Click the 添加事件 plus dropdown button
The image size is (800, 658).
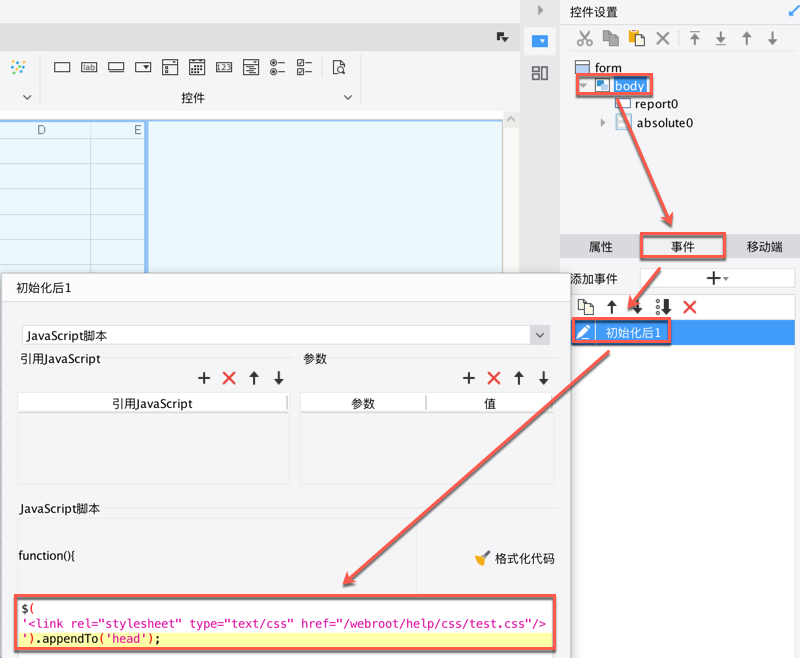[x=717, y=279]
